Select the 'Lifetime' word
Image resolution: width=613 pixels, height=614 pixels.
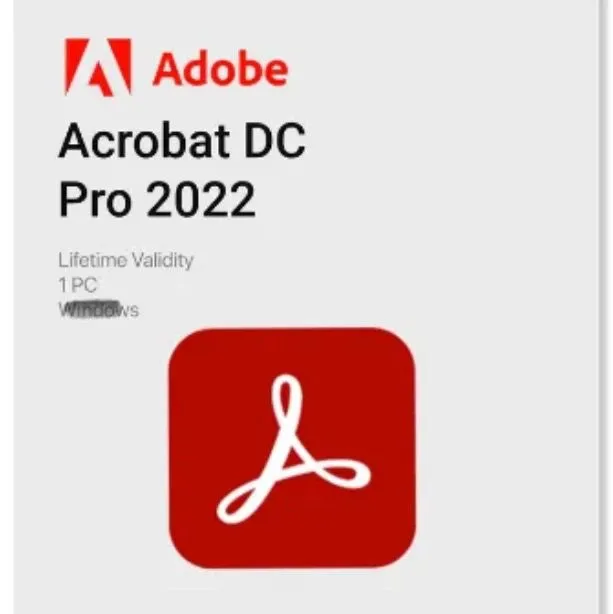pos(93,260)
